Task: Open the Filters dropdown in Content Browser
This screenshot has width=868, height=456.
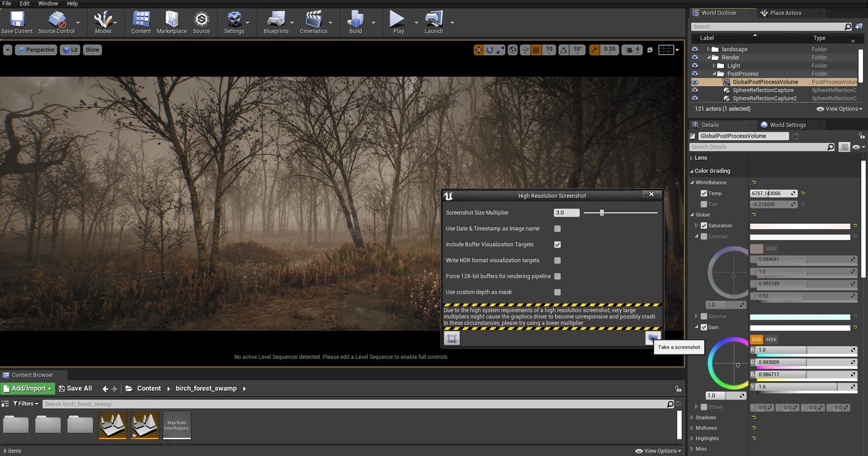Action: tap(25, 403)
